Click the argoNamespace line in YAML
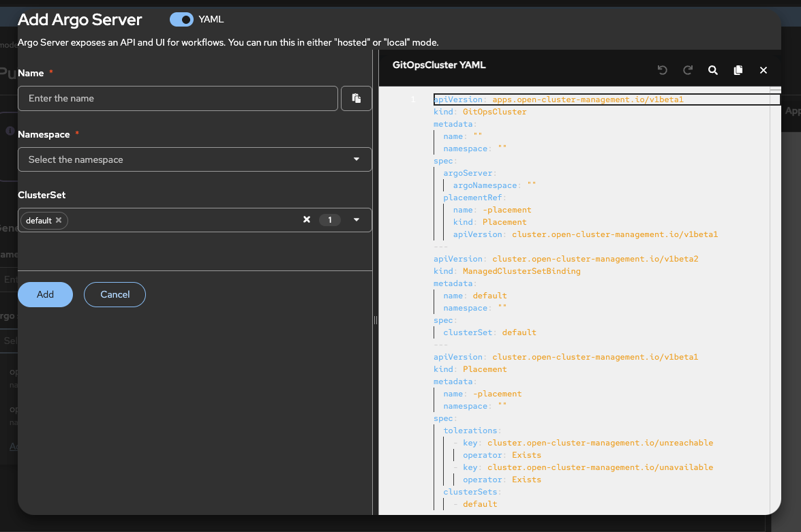Image resolution: width=801 pixels, height=532 pixels. (x=495, y=185)
